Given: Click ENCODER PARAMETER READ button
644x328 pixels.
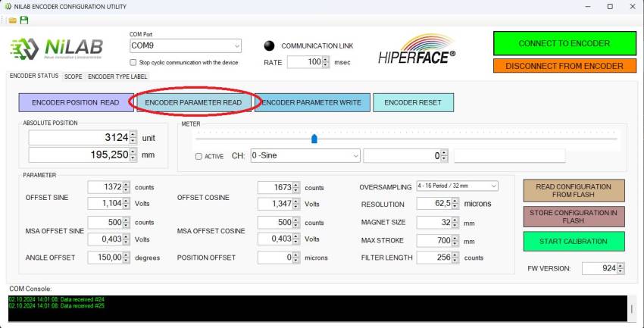Looking at the screenshot, I should tap(193, 102).
